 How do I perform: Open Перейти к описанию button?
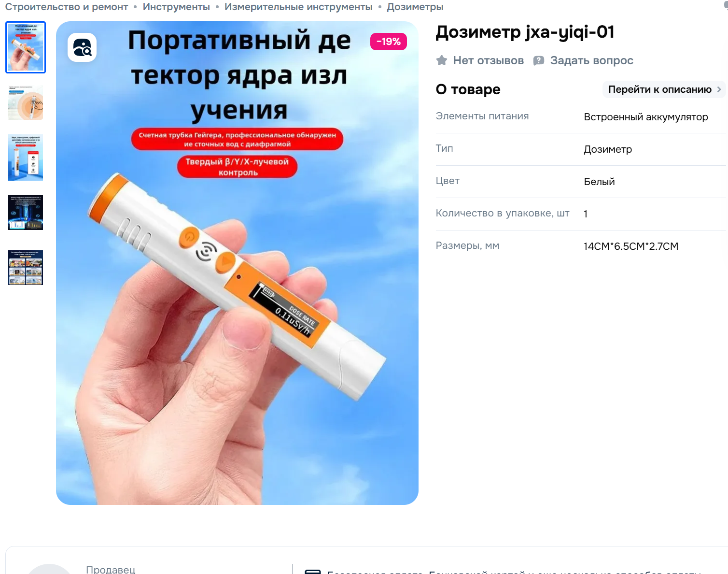pyautogui.click(x=664, y=89)
